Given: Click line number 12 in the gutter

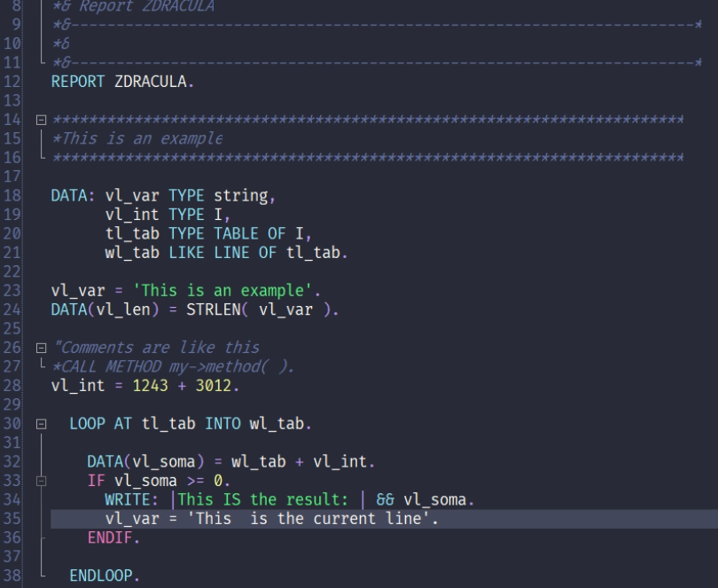Looking at the screenshot, I should tap(12, 82).
